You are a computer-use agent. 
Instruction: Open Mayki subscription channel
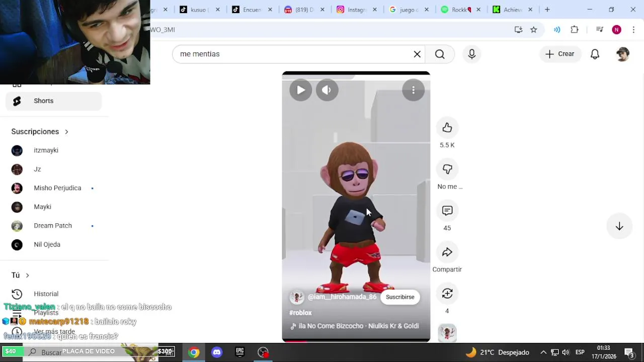tap(54, 207)
